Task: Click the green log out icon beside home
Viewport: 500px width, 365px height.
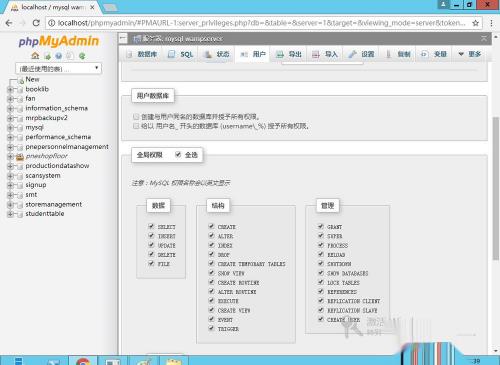Action: (x=47, y=56)
